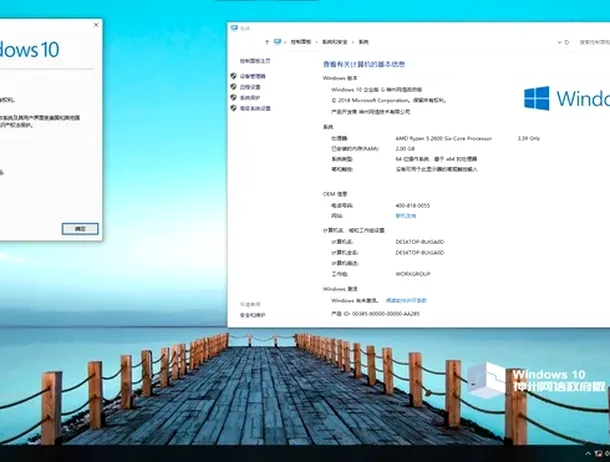
Task: Open 远程设置 sidebar link
Action: [250, 87]
